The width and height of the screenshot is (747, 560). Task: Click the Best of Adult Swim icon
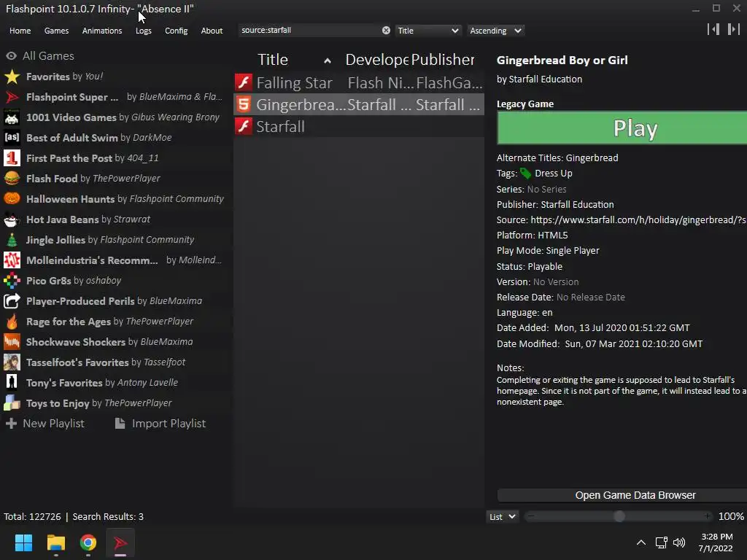tap(12, 138)
